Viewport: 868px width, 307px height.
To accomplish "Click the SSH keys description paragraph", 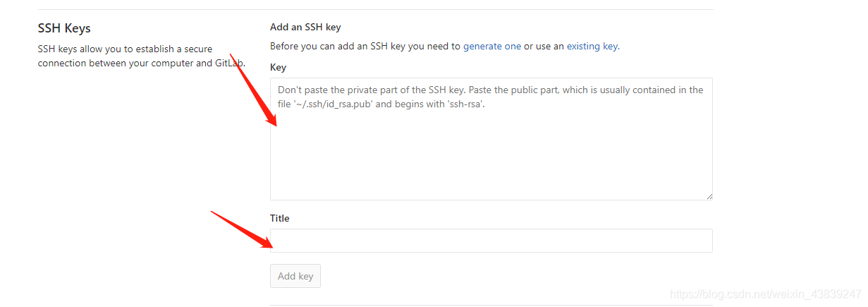I will tap(141, 56).
